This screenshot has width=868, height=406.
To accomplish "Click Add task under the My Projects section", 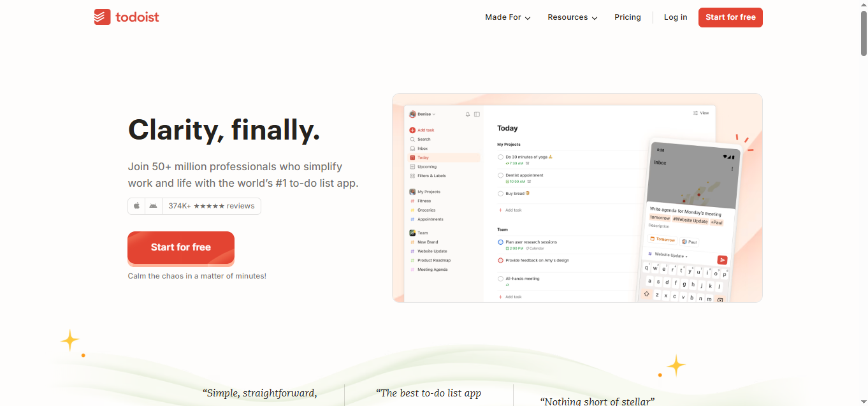I will [x=510, y=210].
